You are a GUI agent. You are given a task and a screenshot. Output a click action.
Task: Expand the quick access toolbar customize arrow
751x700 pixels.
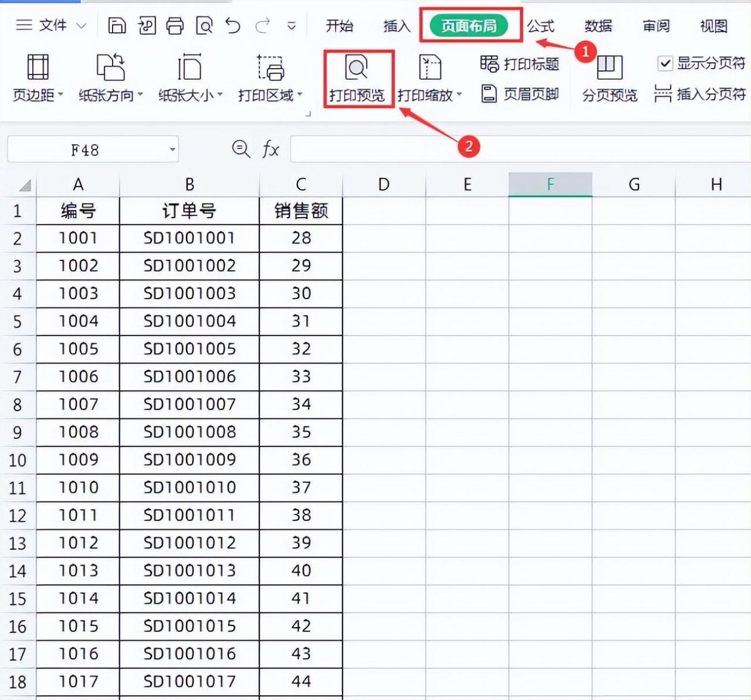click(x=292, y=26)
